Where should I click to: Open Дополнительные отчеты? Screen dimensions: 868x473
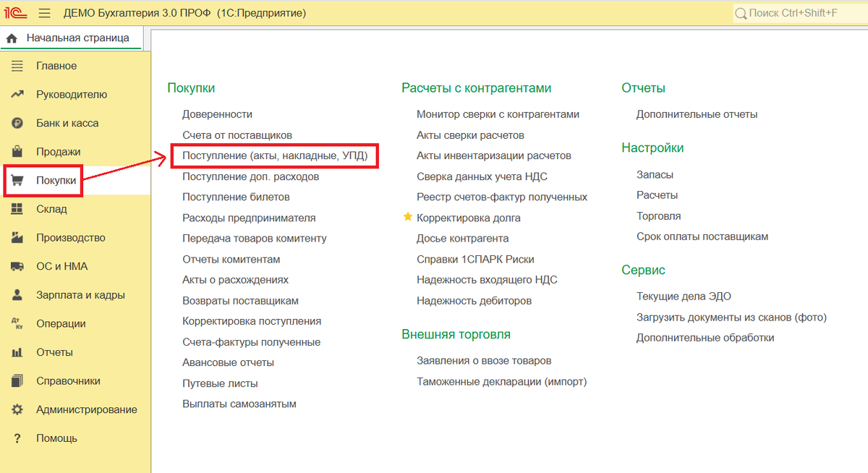(697, 114)
